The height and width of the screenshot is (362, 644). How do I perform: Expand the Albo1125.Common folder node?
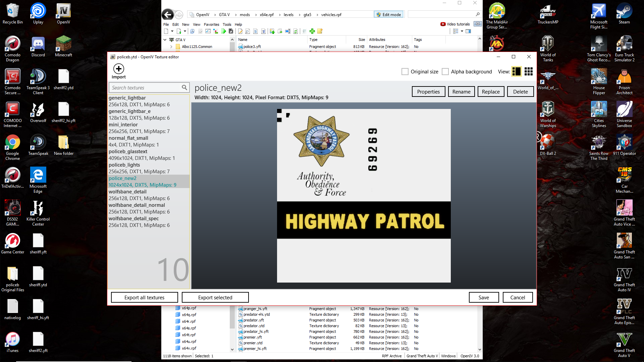pyautogui.click(x=171, y=47)
